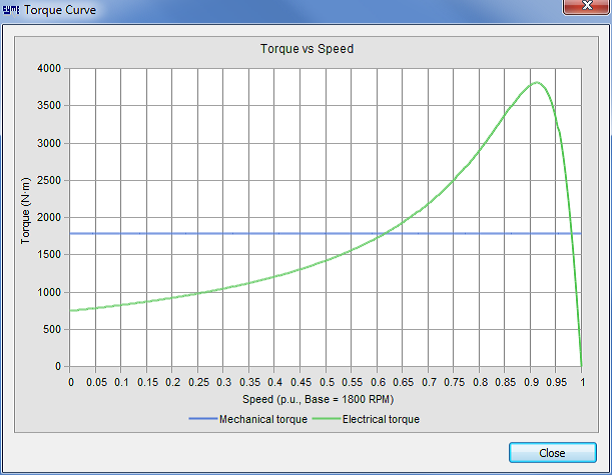Click the peak of the green electrical torque curve
This screenshot has height=475, width=612.
click(x=537, y=82)
